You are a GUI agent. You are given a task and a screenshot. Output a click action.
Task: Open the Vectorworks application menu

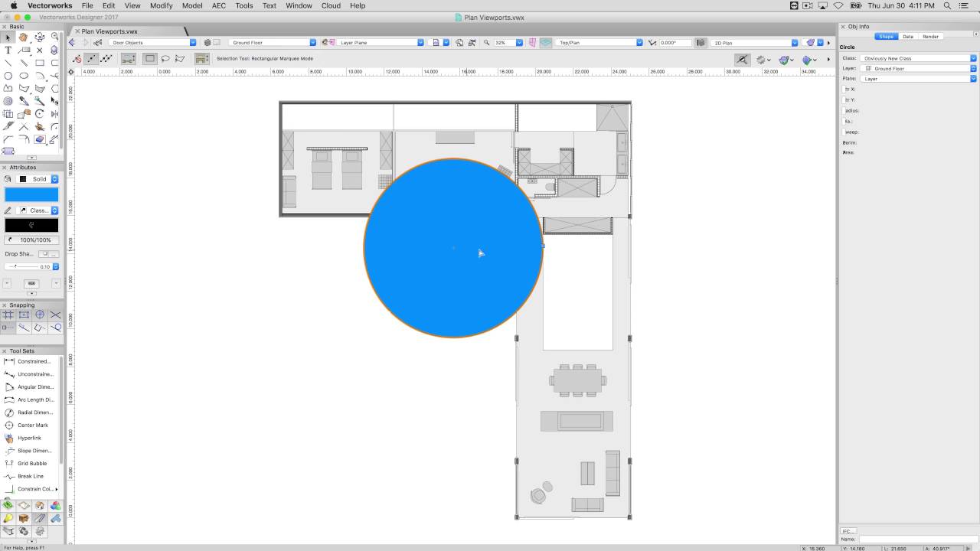pyautogui.click(x=50, y=5)
